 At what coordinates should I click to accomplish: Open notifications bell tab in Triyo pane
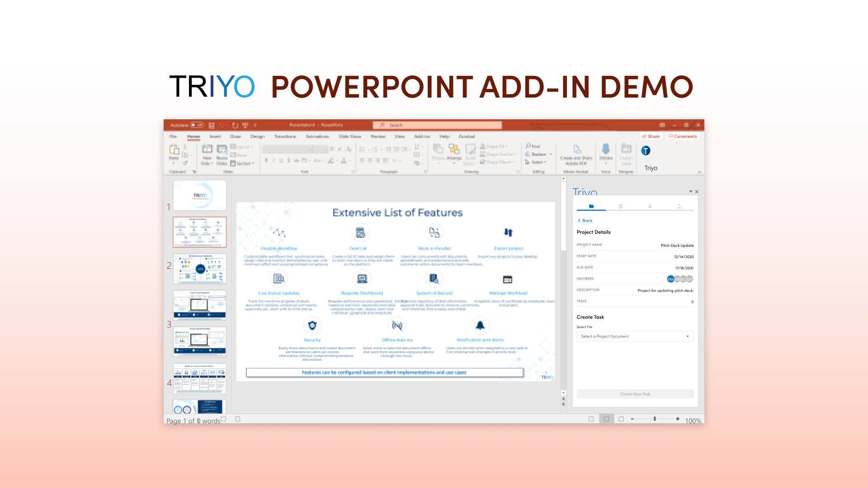[x=650, y=206]
